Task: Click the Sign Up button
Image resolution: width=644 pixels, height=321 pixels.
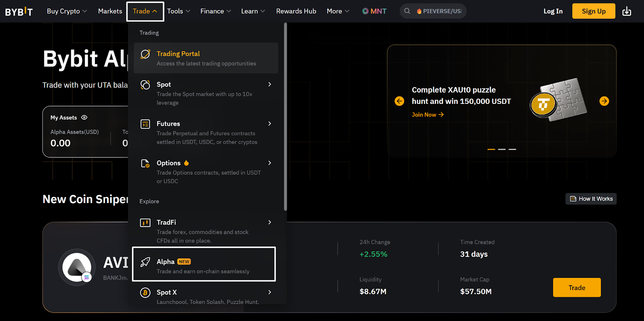Action: [594, 11]
